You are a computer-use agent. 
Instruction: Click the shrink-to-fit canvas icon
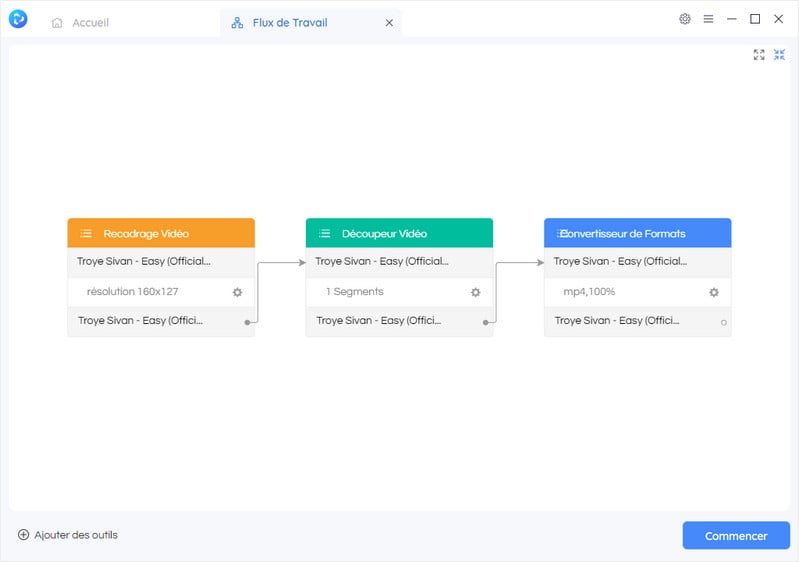pyautogui.click(x=779, y=55)
